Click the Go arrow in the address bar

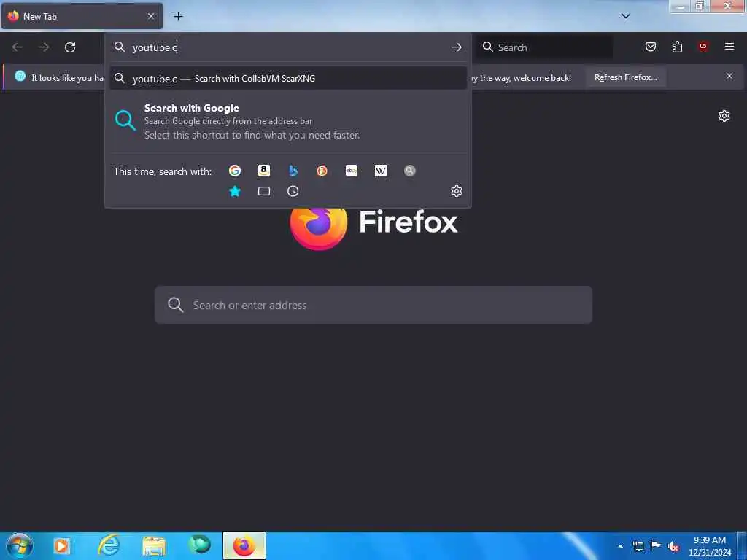click(457, 47)
